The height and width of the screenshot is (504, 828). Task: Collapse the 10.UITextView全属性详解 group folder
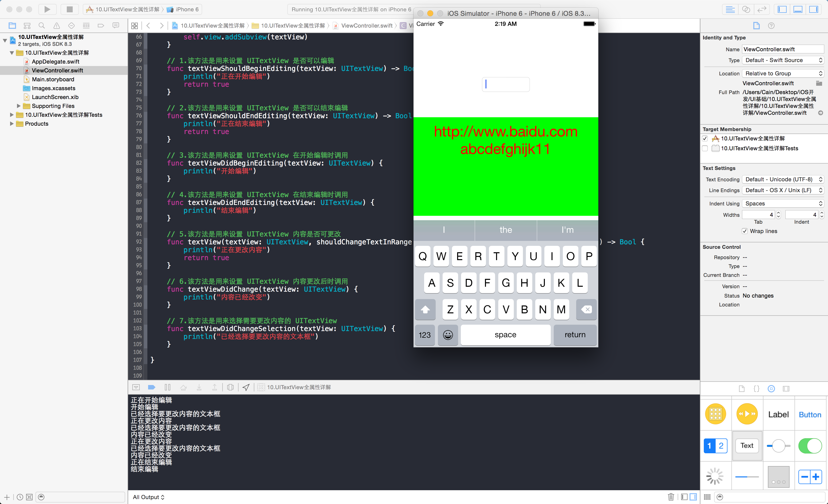coord(12,53)
